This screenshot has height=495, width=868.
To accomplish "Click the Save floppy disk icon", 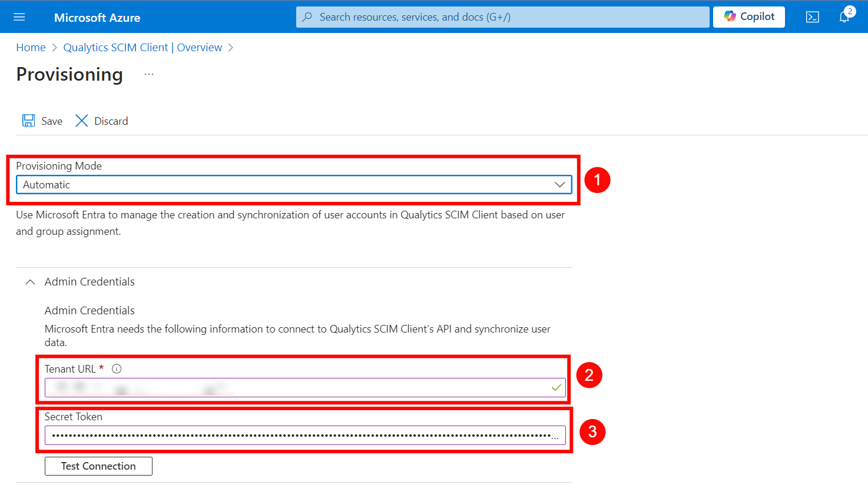I will coord(28,121).
